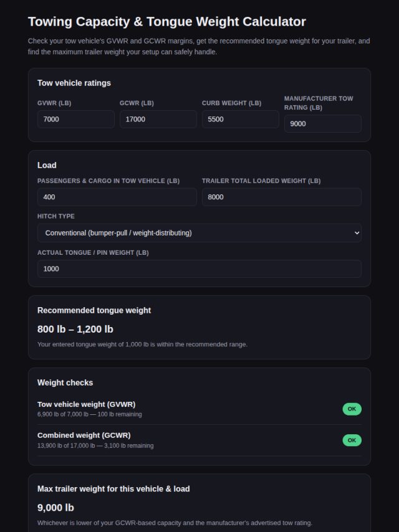Screen dimensions: 399x532
Task: Click the Tow vehicle ratings heading
Action: tap(74, 83)
